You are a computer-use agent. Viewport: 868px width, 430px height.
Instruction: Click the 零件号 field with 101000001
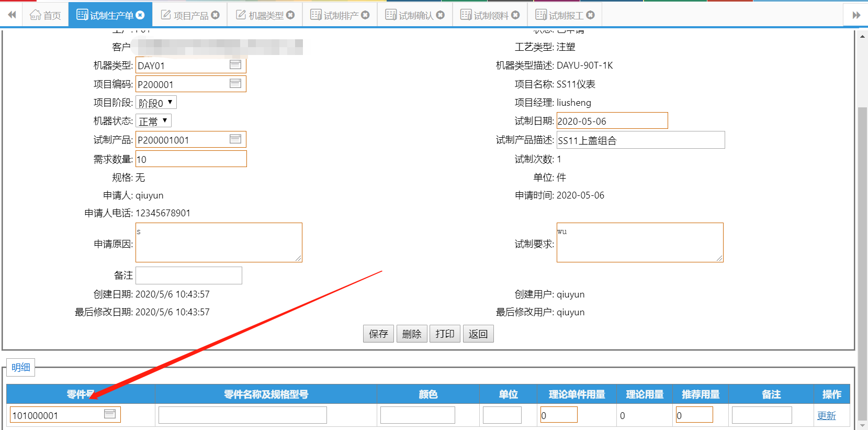65,415
